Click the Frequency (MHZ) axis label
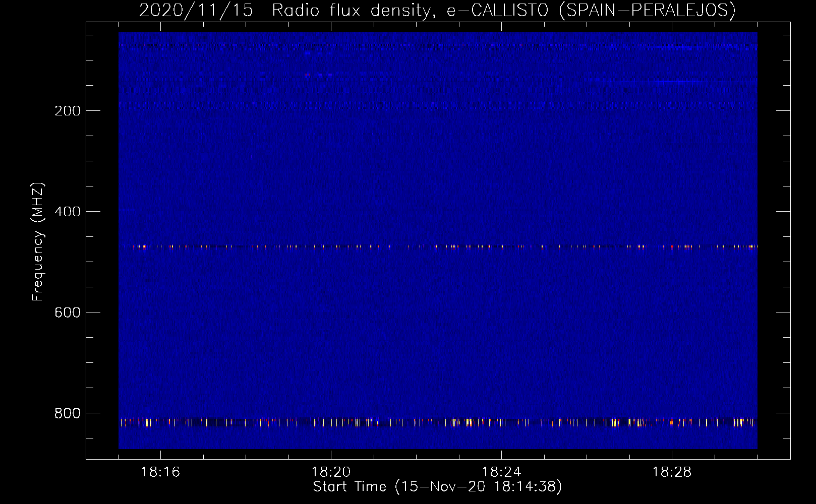The width and height of the screenshot is (816, 504). pos(38,242)
